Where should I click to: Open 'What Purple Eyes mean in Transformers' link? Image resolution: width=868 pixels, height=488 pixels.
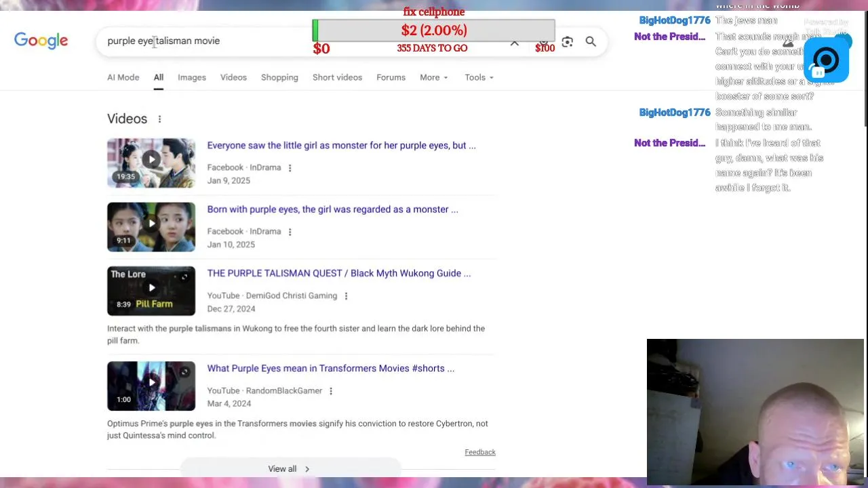pyautogui.click(x=330, y=368)
